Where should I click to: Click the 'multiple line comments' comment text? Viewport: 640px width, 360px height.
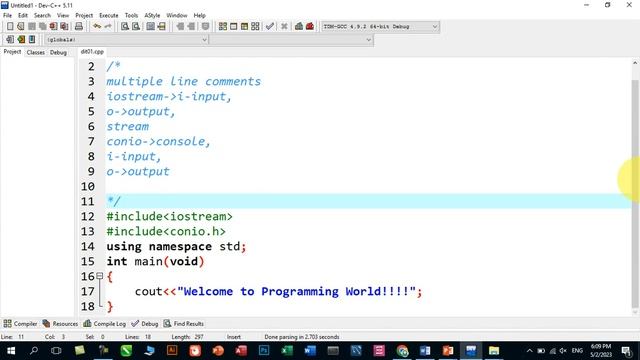coord(184,81)
